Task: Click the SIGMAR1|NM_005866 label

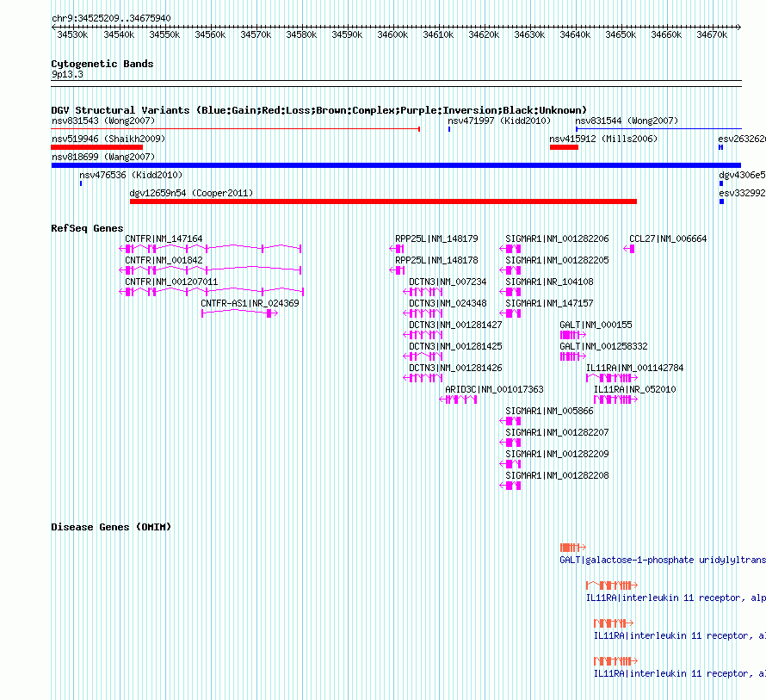Action: point(550,411)
